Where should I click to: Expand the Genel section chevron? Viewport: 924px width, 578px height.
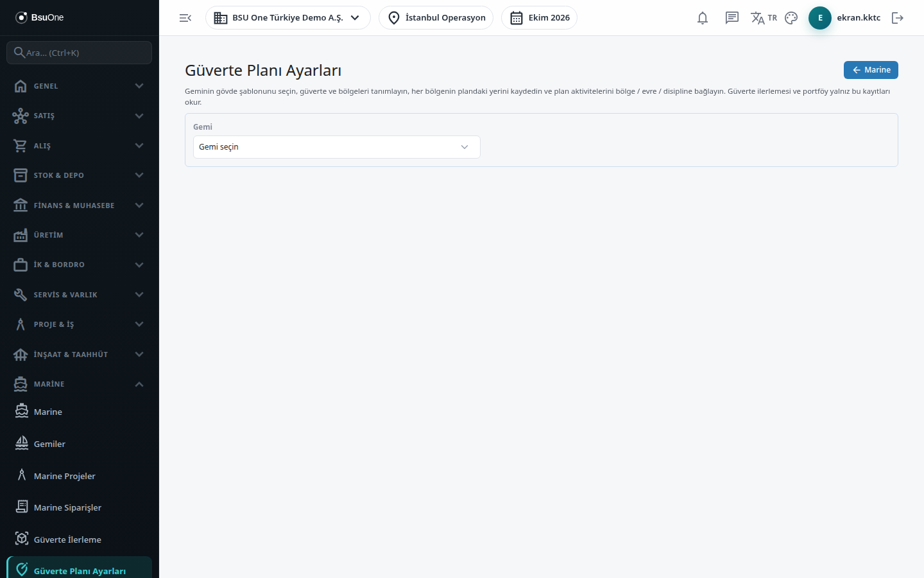139,86
